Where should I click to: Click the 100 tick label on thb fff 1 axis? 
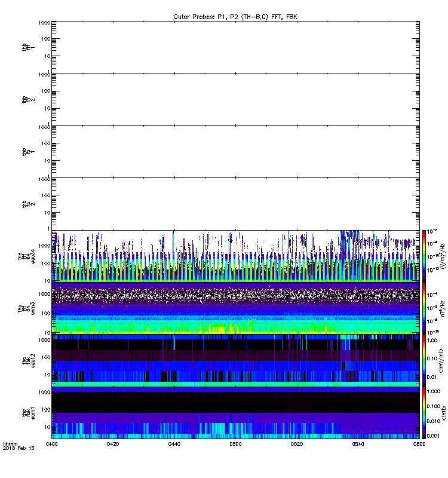(46, 39)
